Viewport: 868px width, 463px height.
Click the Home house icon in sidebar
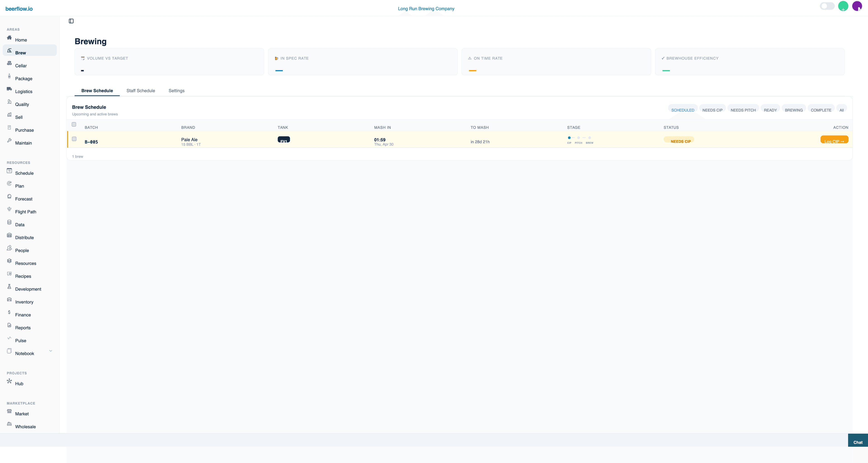tap(9, 37)
